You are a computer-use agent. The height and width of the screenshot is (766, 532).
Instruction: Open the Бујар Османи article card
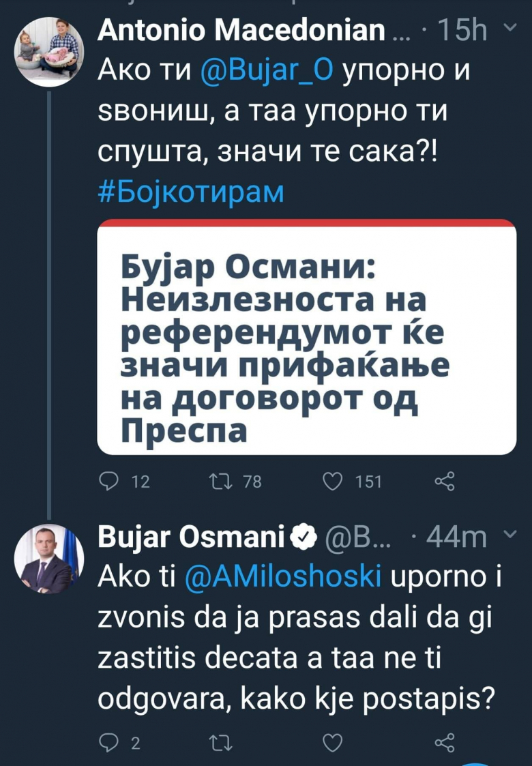[x=306, y=338]
